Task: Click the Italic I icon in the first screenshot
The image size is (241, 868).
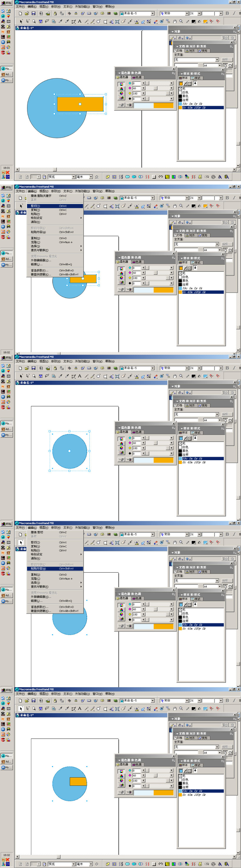Action: 234,14
